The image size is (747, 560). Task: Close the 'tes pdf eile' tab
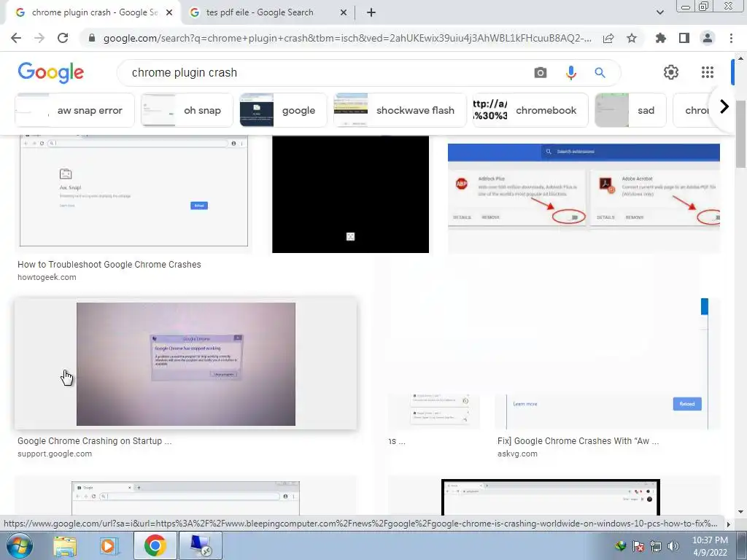344,13
